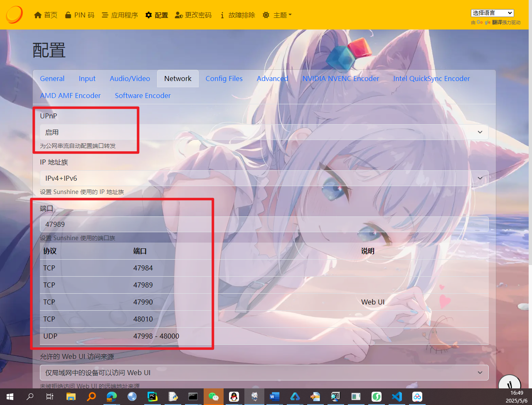
Task: Open 应用程序 applications page
Action: [120, 15]
